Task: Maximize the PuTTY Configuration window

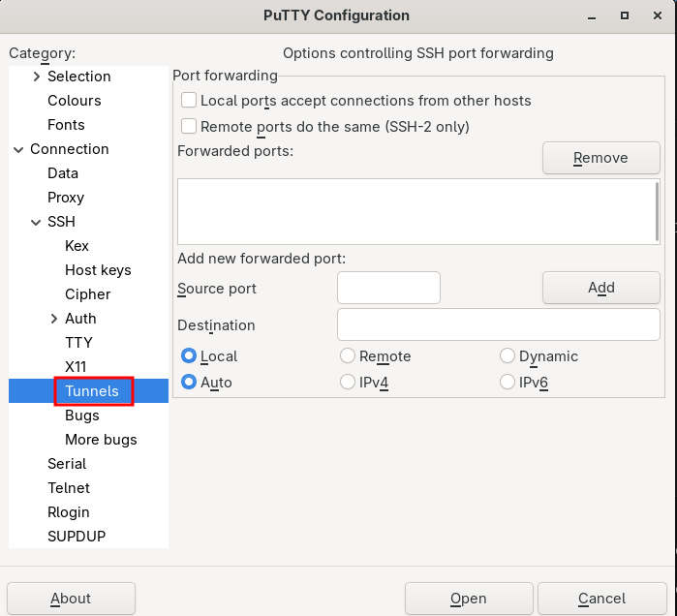Action: pyautogui.click(x=625, y=15)
